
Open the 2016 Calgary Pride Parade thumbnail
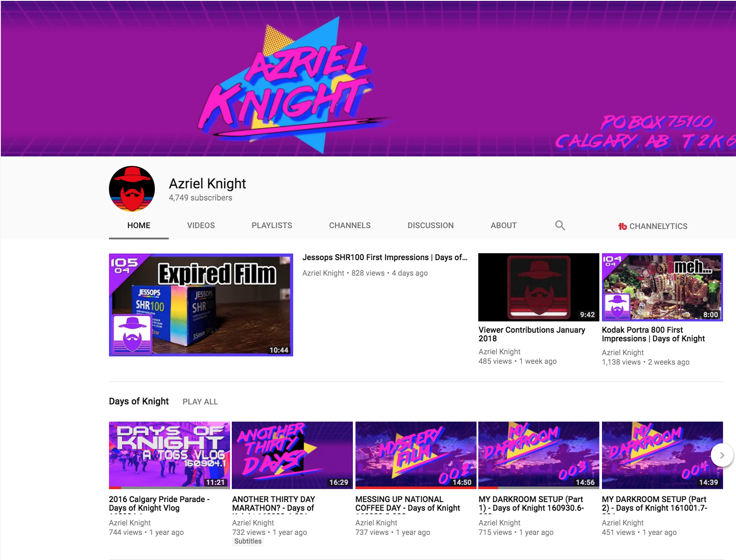point(169,455)
